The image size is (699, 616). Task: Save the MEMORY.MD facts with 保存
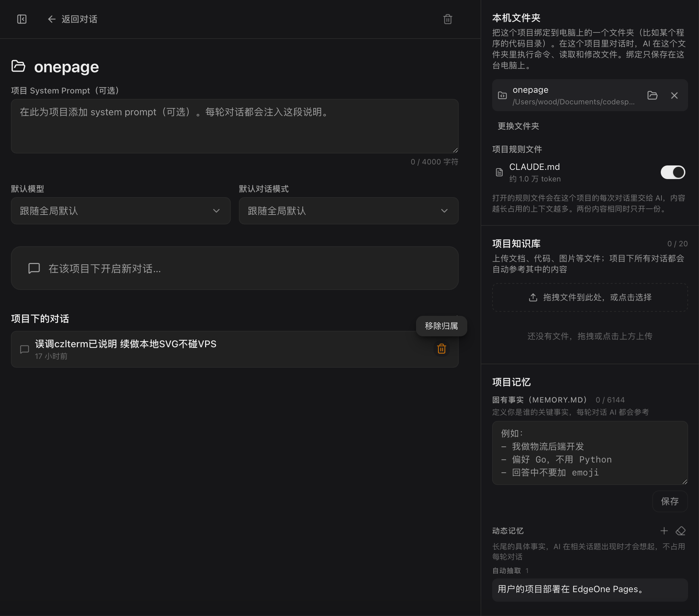[x=670, y=501]
